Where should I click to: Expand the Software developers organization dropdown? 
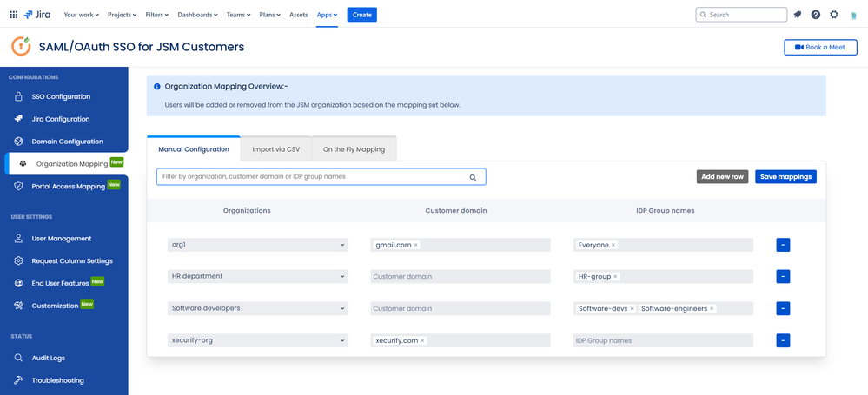257,308
